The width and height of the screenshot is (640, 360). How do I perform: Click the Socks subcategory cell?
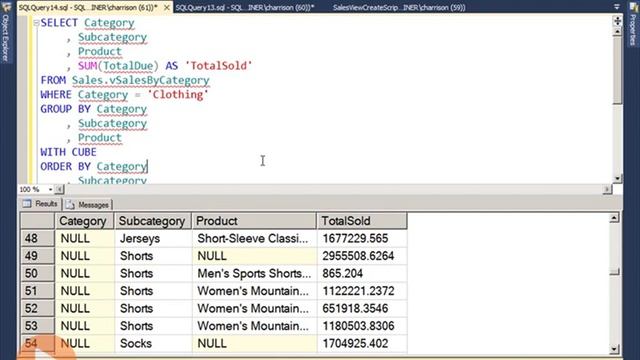(x=153, y=344)
